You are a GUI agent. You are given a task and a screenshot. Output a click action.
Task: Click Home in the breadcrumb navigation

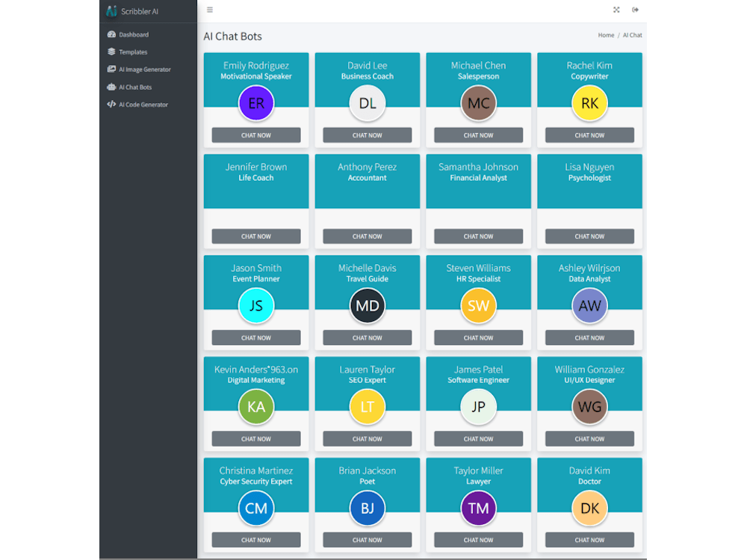click(x=606, y=35)
